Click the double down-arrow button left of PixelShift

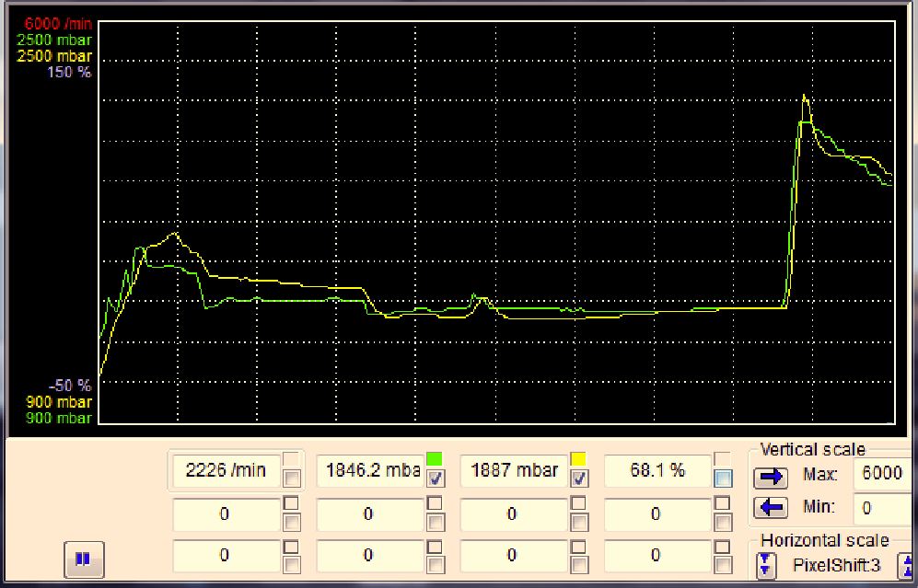coord(765,565)
